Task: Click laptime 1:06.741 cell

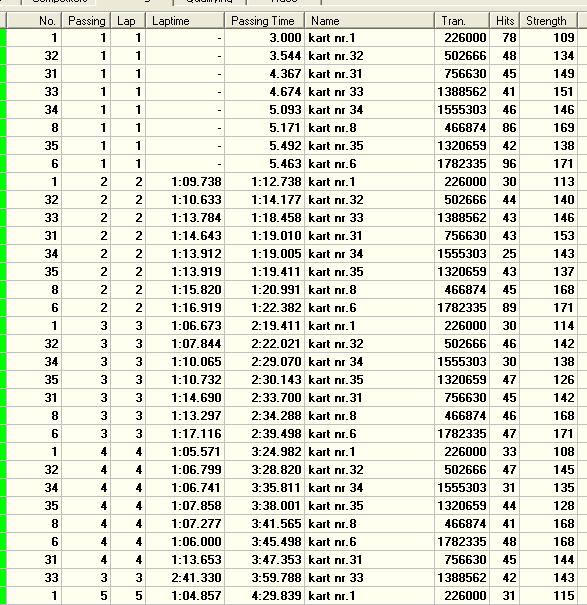Action: (185, 488)
